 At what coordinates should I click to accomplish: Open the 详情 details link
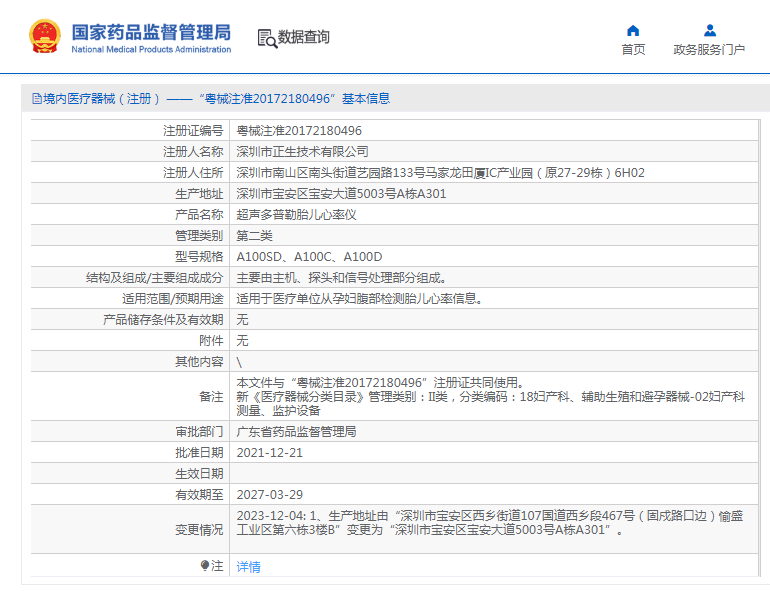[248, 566]
